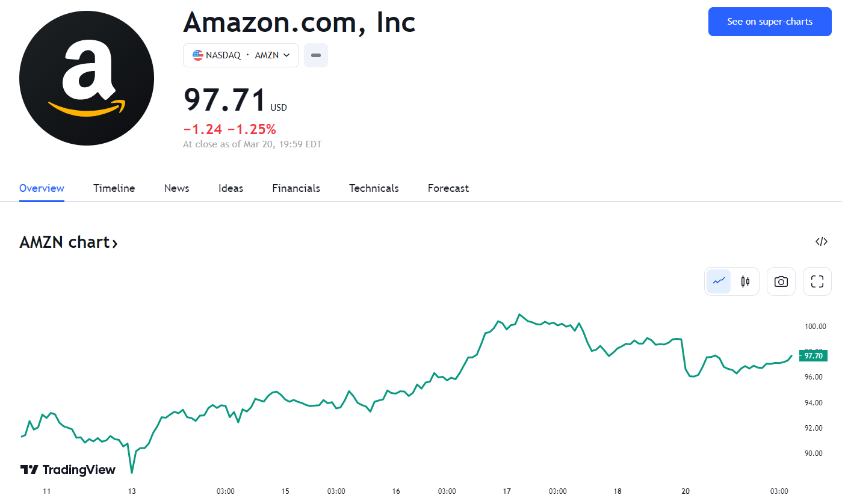Go to the Technicals tab
Viewport: 842px width, 504px height.
tap(374, 188)
